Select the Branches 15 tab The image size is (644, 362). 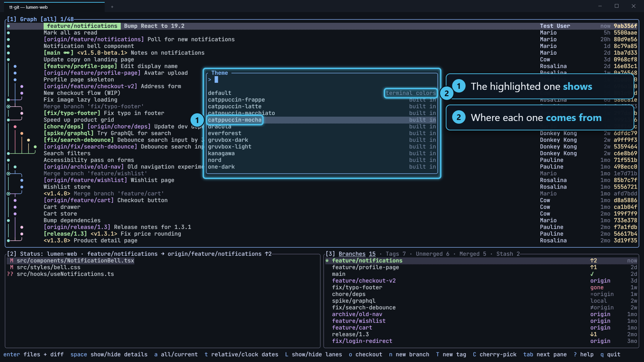point(357,254)
